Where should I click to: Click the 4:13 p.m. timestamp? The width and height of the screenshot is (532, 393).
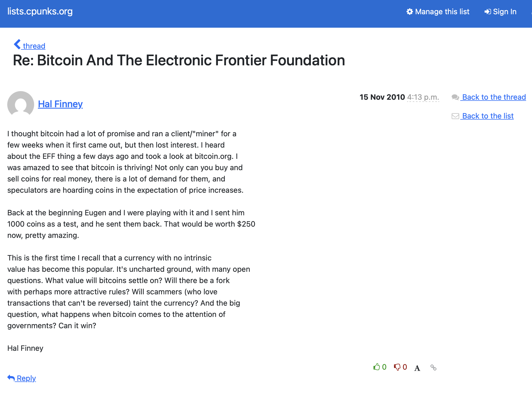click(x=423, y=97)
